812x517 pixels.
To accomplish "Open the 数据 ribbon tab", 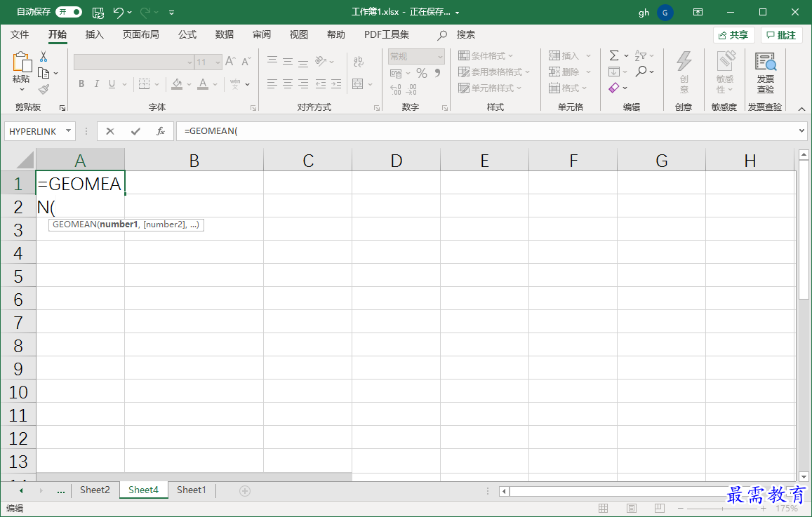I will pyautogui.click(x=225, y=34).
